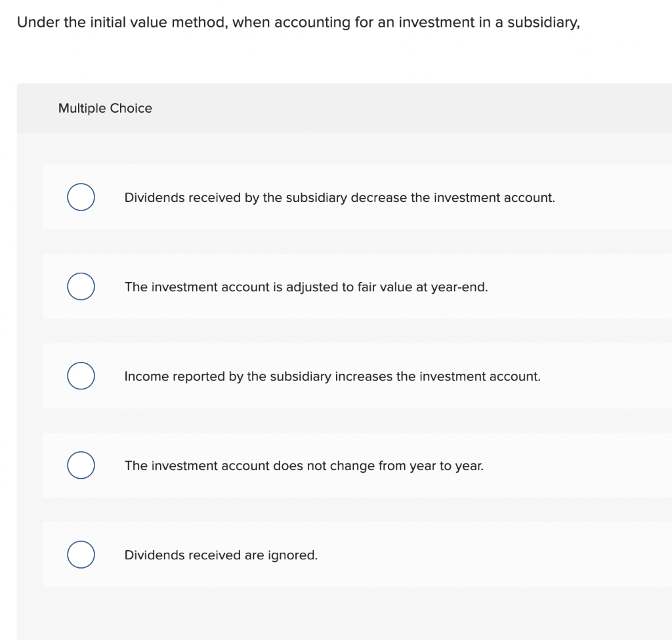Select the radio button for 'Dividends received are ignored'
672x640 pixels.
tap(81, 554)
